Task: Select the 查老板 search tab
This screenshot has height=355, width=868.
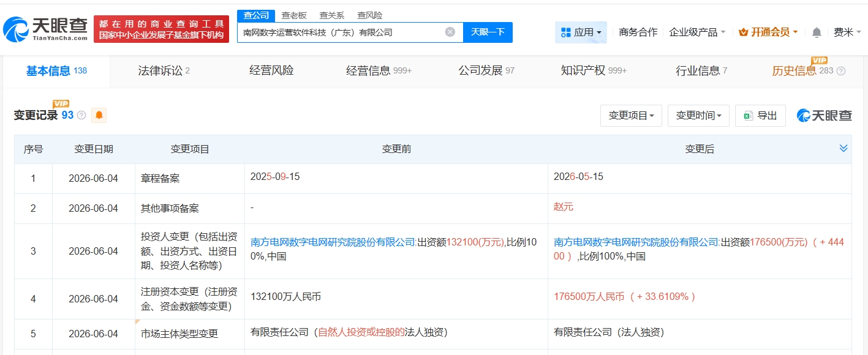Action: pyautogui.click(x=293, y=15)
